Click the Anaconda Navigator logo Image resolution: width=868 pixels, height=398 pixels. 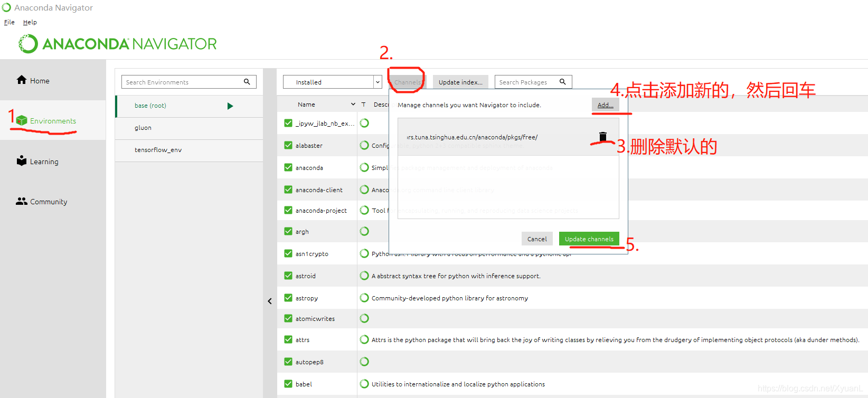coord(118,44)
